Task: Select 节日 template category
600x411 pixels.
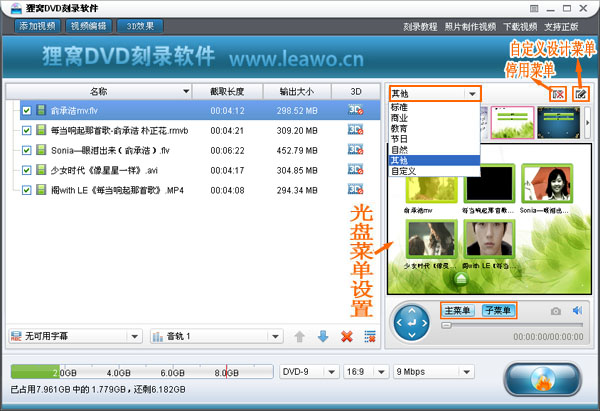Action: pyautogui.click(x=435, y=139)
